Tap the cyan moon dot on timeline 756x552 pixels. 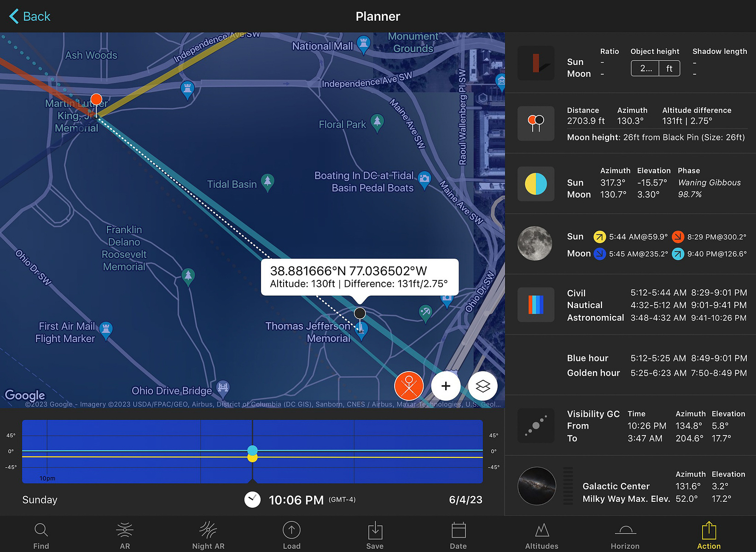point(252,450)
